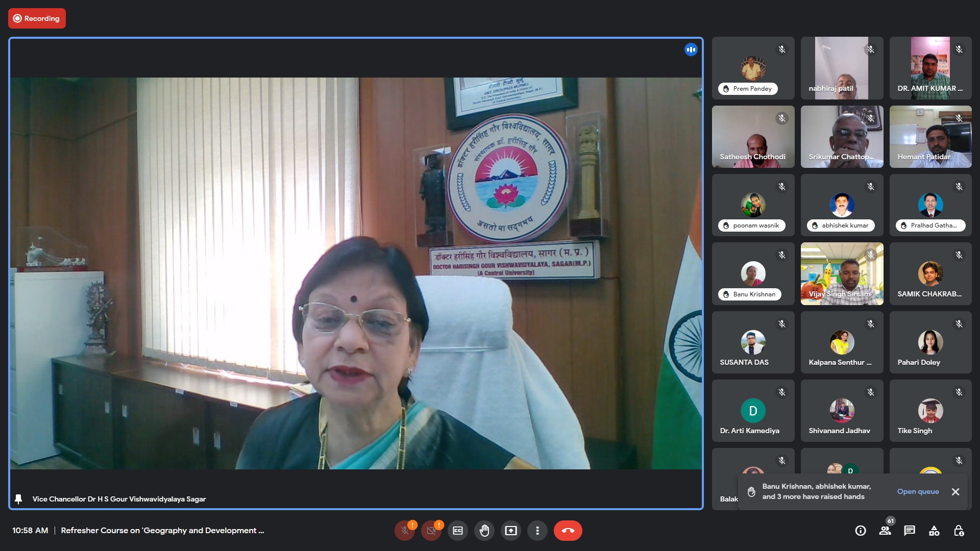Unpin the Vice Chancellor's video with the pin icon

pos(18,499)
